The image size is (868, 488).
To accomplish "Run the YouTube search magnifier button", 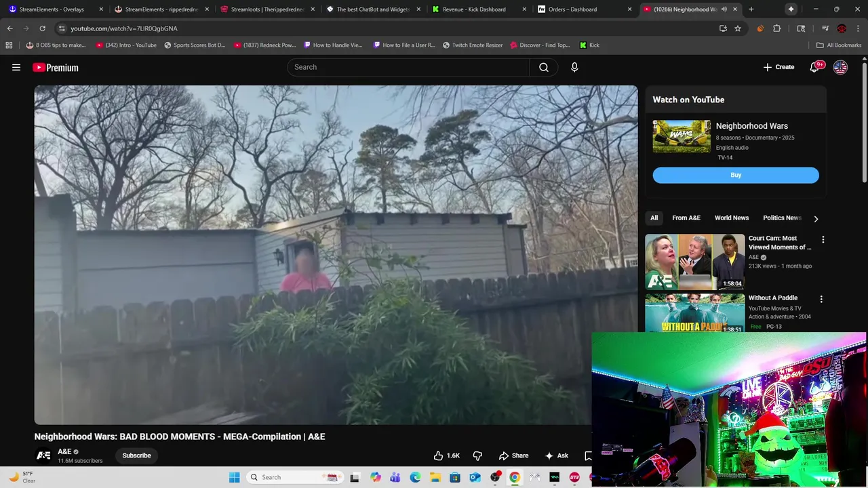I will point(544,67).
